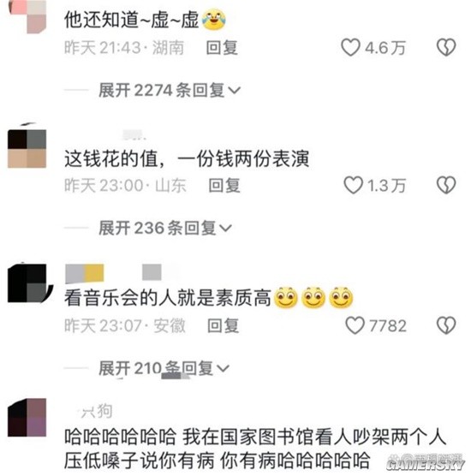Image resolution: width=471 pixels, height=476 pixels.
Task: Tap broken heart on 安徽 comment
Action: pos(446,325)
